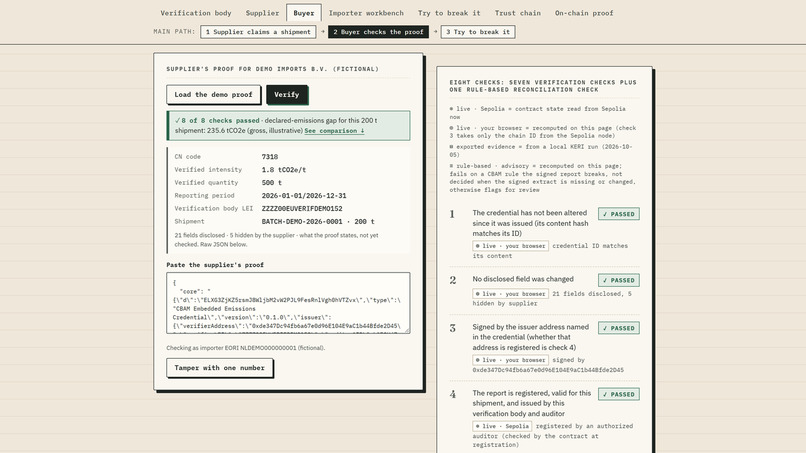This screenshot has height=453, width=806.
Task: Click the CN code value 7318
Action: pyautogui.click(x=270, y=157)
